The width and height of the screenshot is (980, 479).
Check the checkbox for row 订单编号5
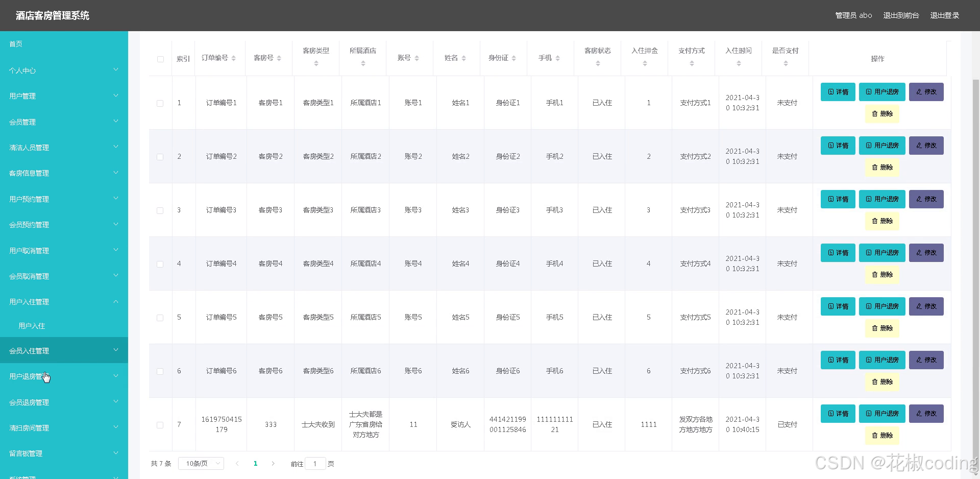[160, 318]
